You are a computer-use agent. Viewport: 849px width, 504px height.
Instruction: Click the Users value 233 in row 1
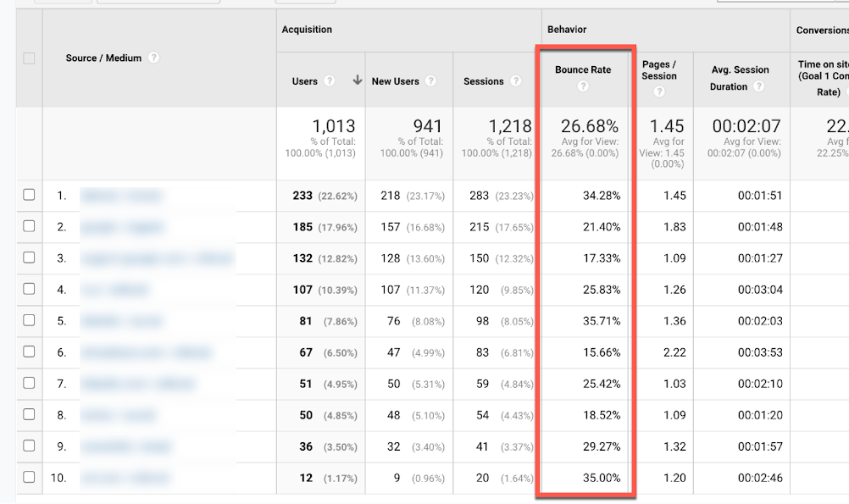coord(302,196)
